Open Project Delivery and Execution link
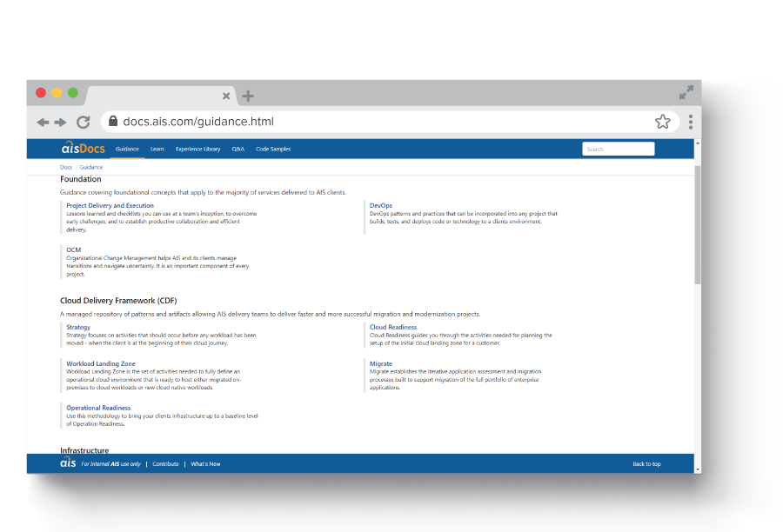This screenshot has height=532, width=783. tap(110, 206)
